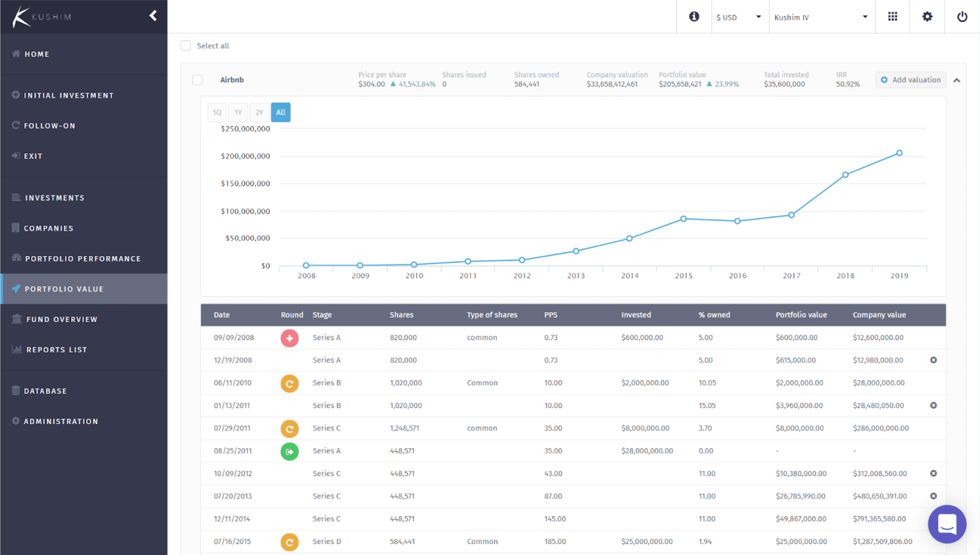Open the info icon in the top bar

click(x=694, y=16)
